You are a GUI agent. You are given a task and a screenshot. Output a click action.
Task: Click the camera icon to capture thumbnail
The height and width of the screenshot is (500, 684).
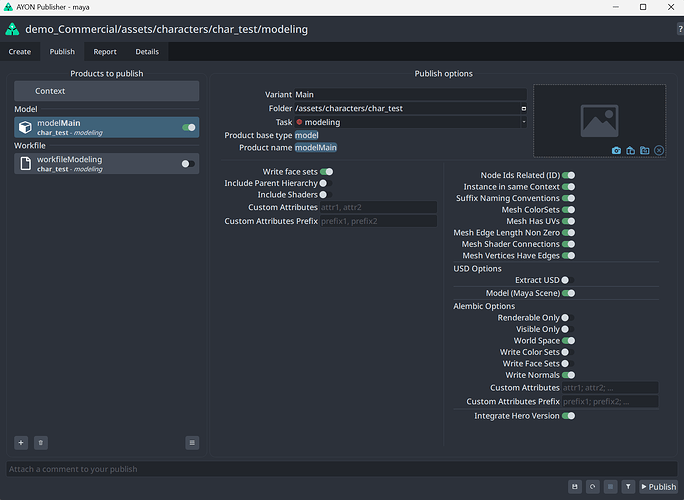(616, 151)
